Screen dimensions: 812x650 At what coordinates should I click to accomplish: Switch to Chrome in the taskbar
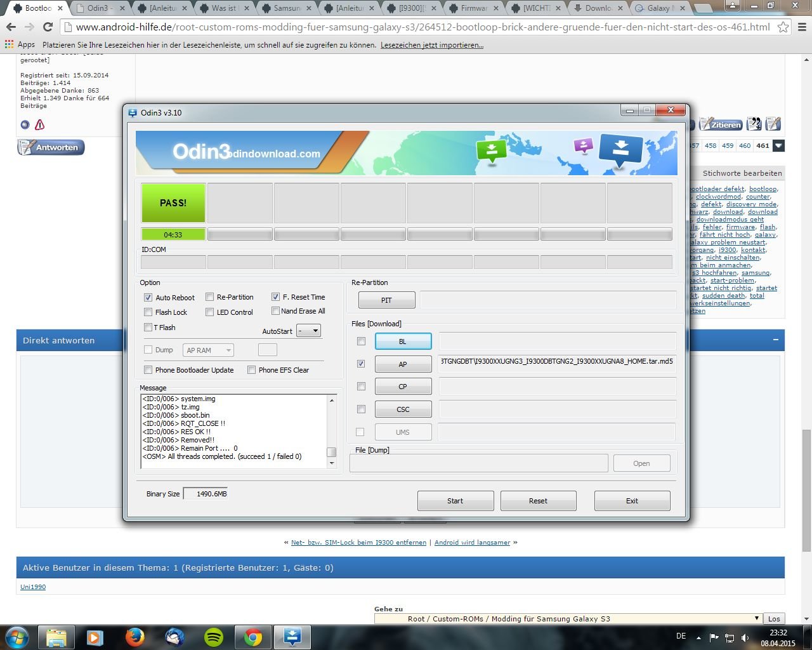coord(253,637)
